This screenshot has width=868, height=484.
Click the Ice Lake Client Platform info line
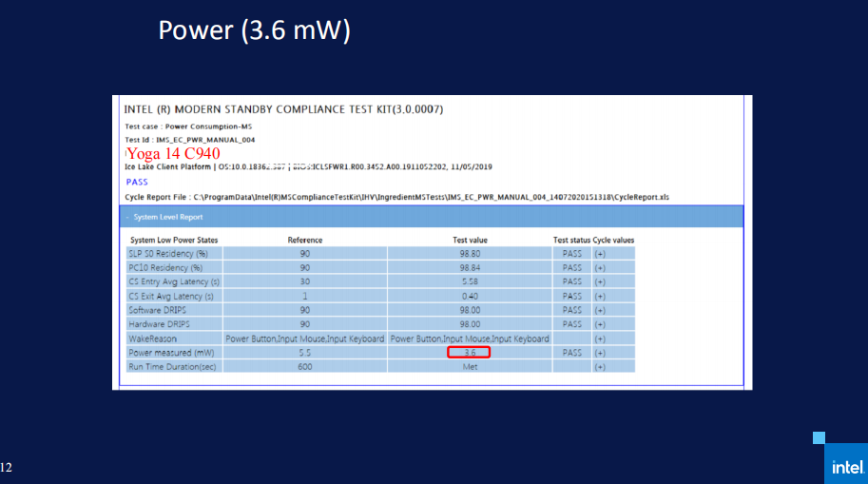(308, 166)
